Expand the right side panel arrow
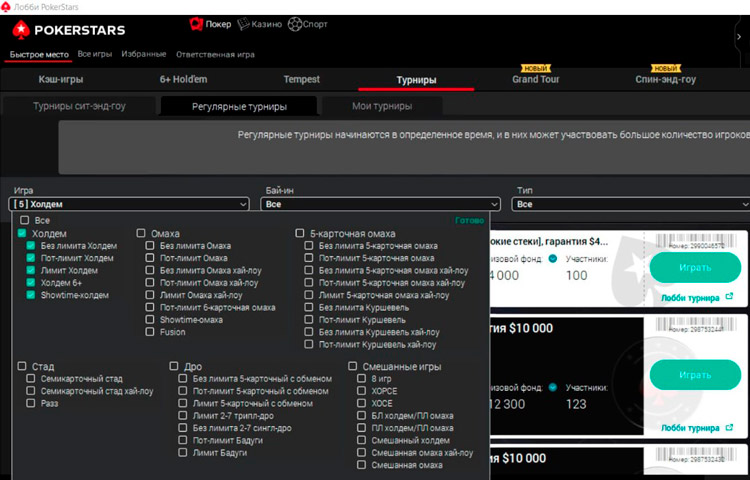This screenshot has width=750, height=480. pyautogui.click(x=739, y=37)
